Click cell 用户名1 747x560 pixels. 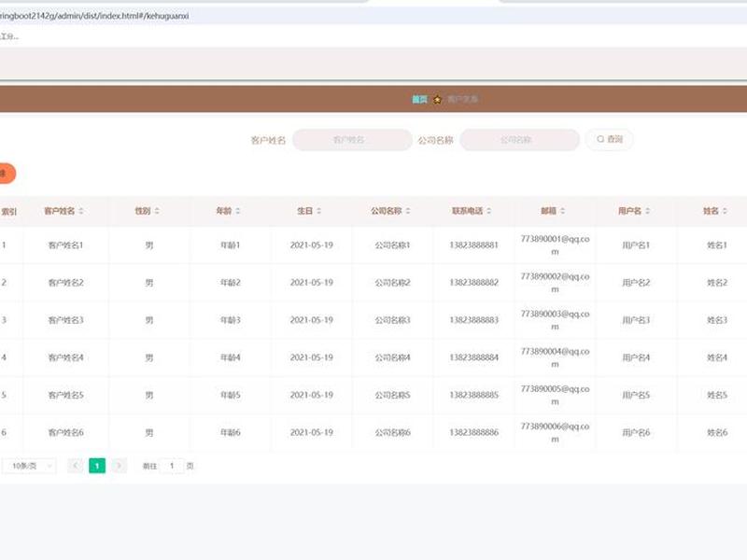click(636, 245)
